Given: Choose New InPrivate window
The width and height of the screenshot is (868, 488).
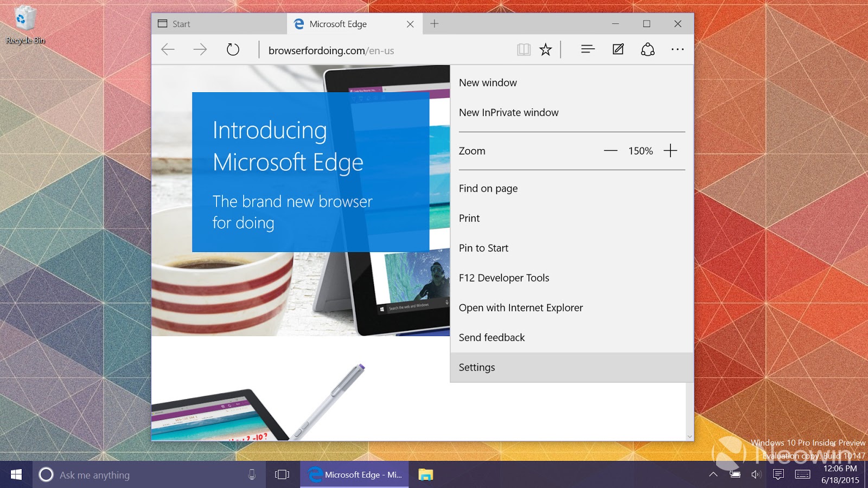Looking at the screenshot, I should [572, 113].
